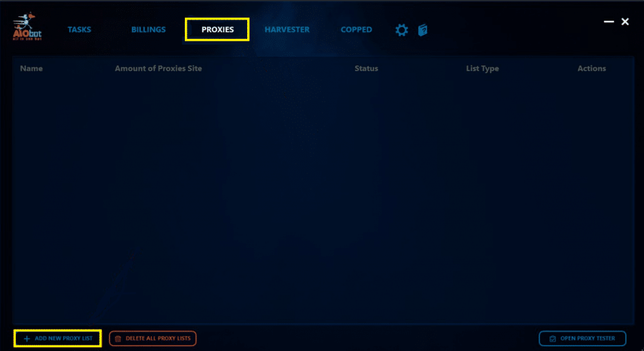The height and width of the screenshot is (351, 644).
Task: Go to the Harvester tab
Action: [x=287, y=30]
